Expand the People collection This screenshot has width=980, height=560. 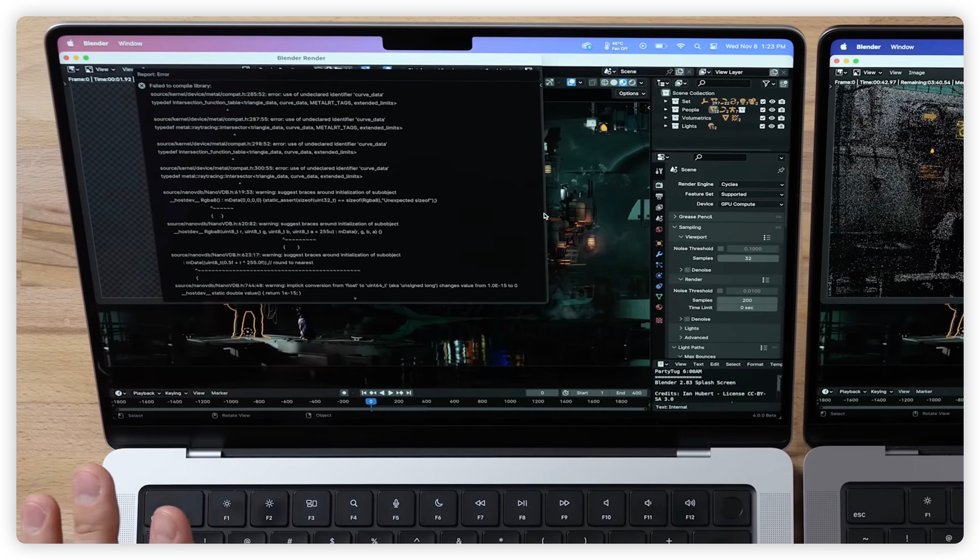tap(666, 110)
